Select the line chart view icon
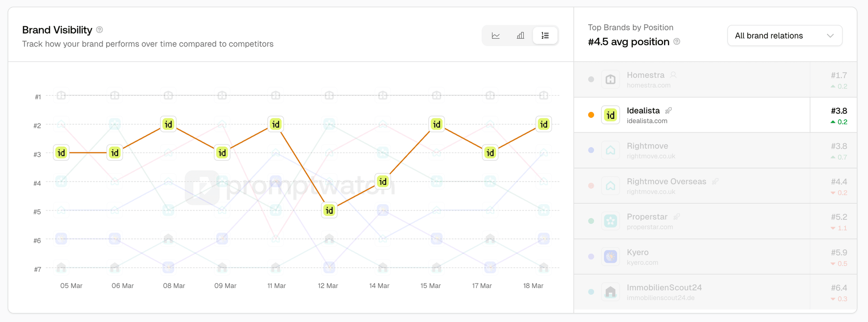 click(495, 35)
